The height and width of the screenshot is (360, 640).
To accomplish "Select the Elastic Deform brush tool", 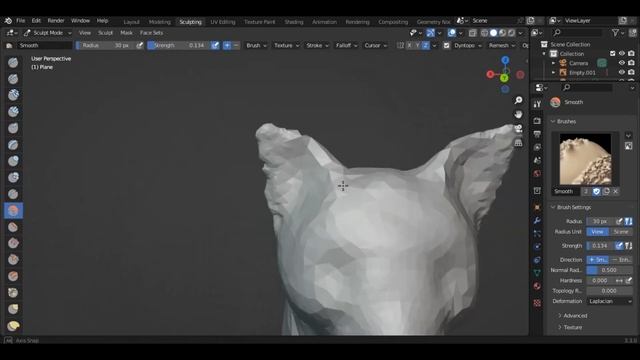I will tap(13, 326).
